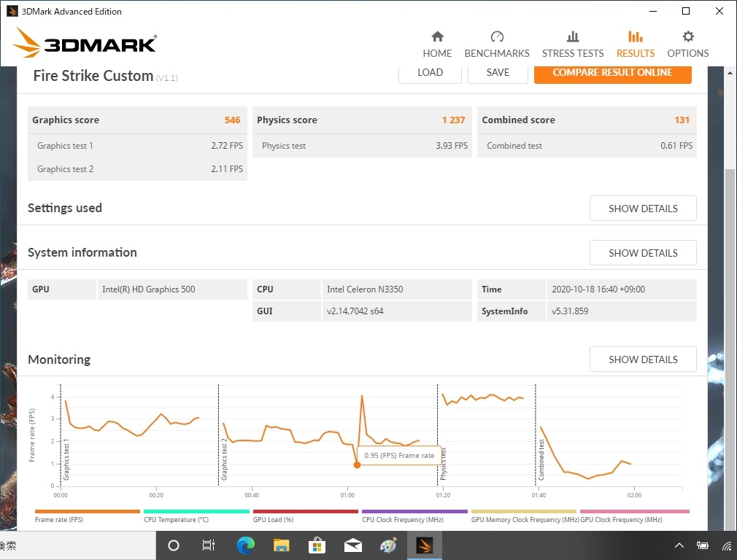The height and width of the screenshot is (560, 737).
Task: Click the GPU Memory Clock Frequency legend swatch
Action: [524, 512]
